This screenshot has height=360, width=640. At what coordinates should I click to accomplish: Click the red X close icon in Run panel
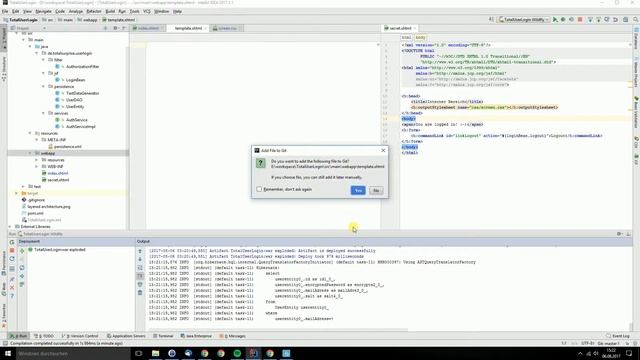click(12, 287)
